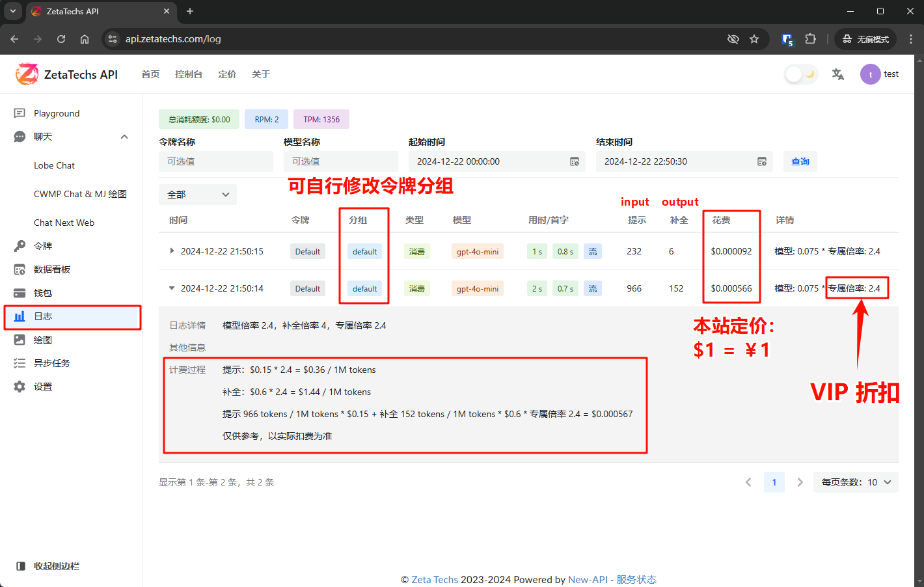Close the ZetaTechs API browser tab

point(167,11)
